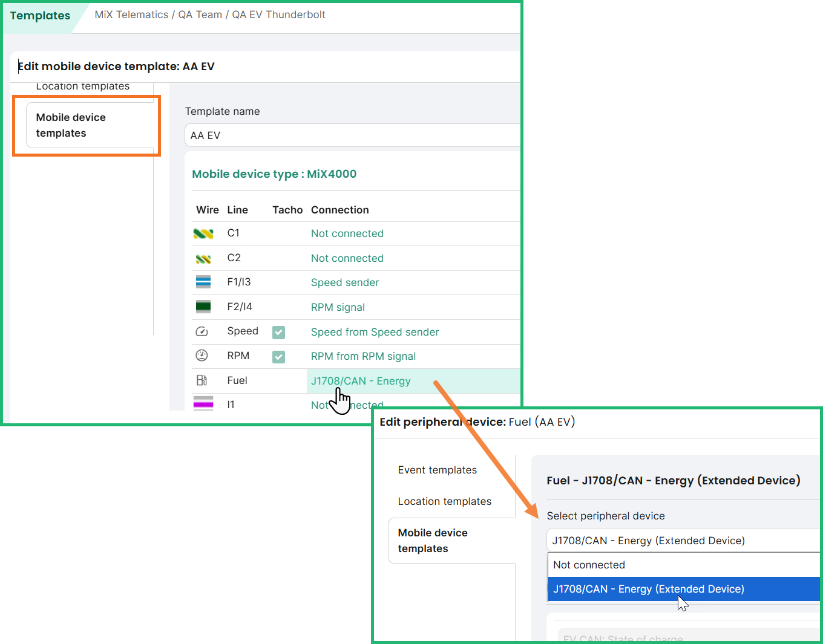Open the Select peripheral device dropdown
This screenshot has width=823, height=644.
pyautogui.click(x=683, y=541)
